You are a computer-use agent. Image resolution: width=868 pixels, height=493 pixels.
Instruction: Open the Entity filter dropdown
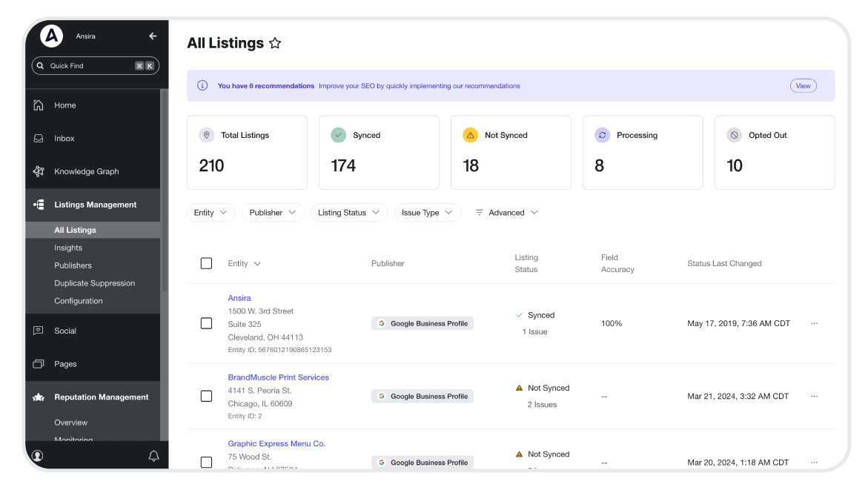[x=211, y=213]
